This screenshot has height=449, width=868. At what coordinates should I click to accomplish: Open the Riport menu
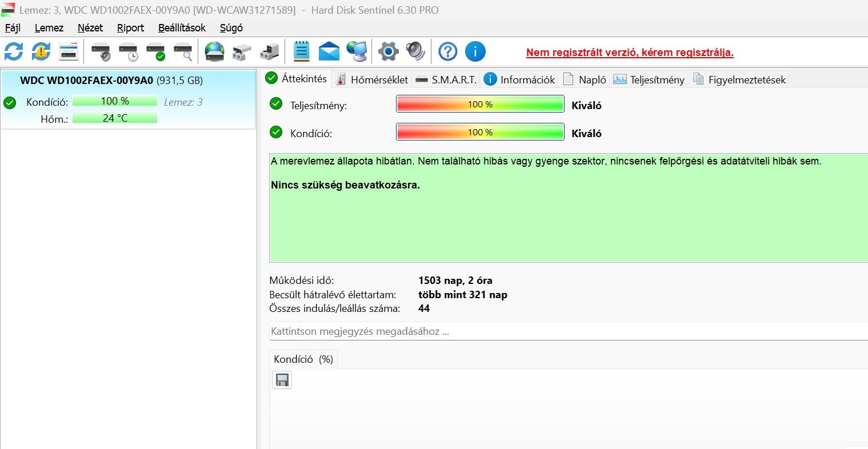(131, 27)
